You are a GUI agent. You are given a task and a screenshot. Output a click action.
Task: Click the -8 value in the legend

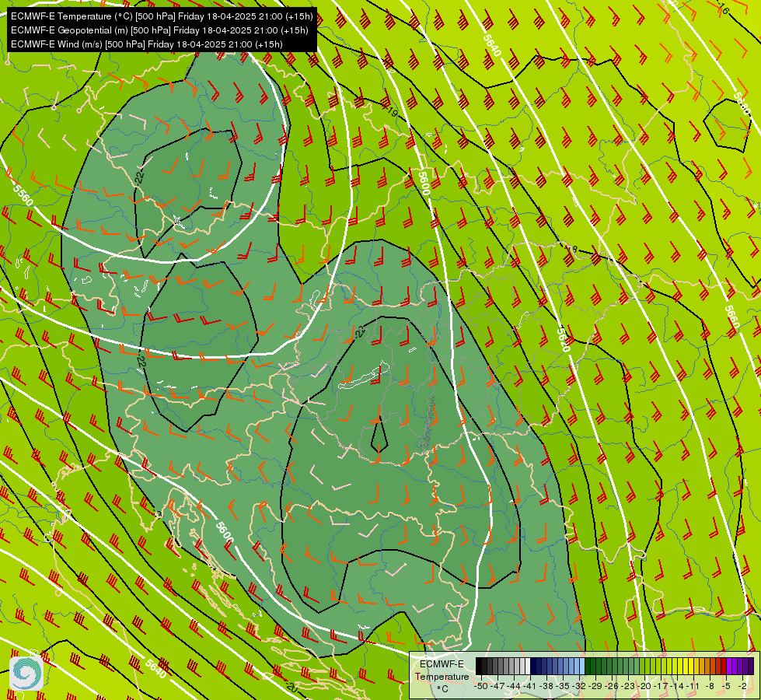point(710,687)
